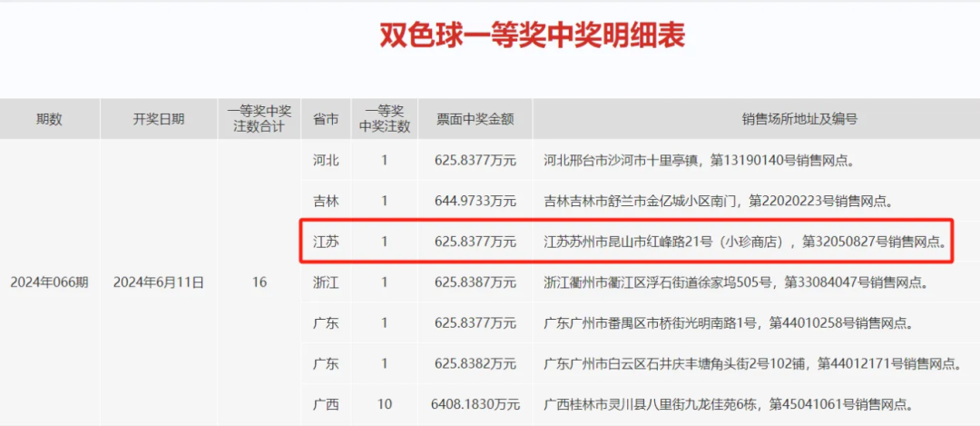Screen dimensions: 980x426
Task: Select the 644.9733万元 prize amount
Action: [475, 201]
